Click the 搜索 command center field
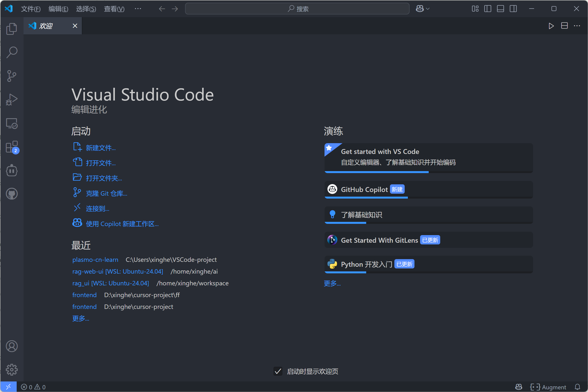The width and height of the screenshot is (588, 392). [x=297, y=9]
